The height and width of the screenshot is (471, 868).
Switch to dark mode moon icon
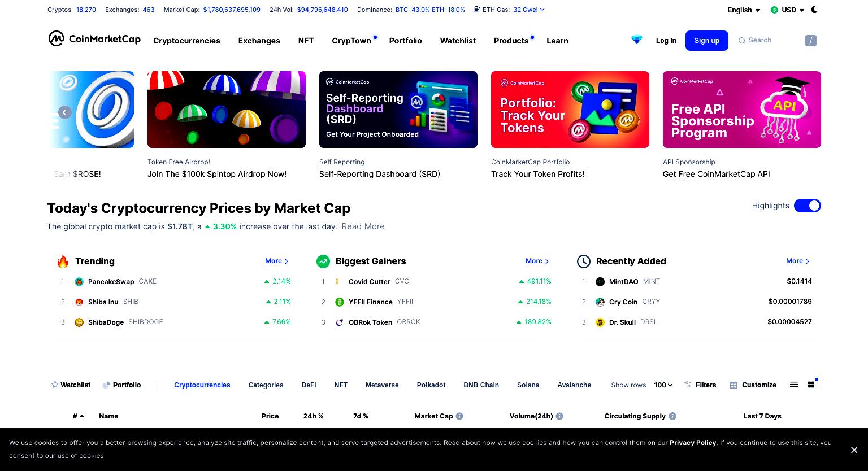[814, 10]
